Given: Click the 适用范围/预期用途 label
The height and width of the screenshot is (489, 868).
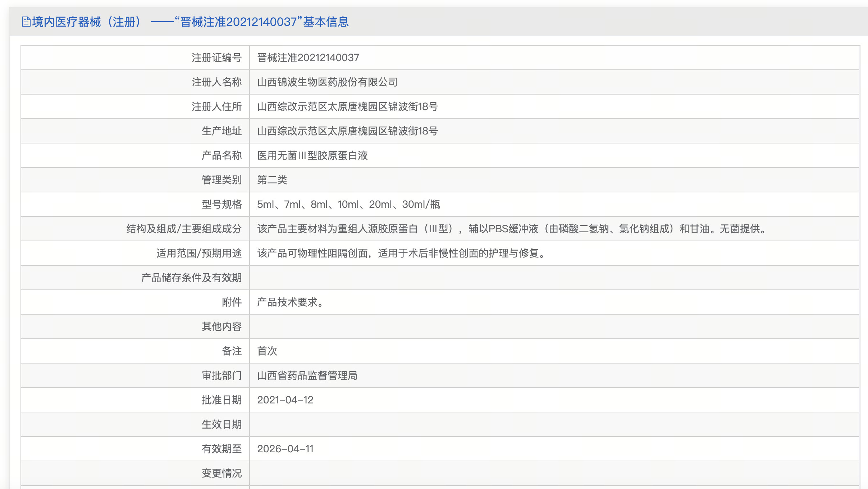Looking at the screenshot, I should tap(199, 253).
